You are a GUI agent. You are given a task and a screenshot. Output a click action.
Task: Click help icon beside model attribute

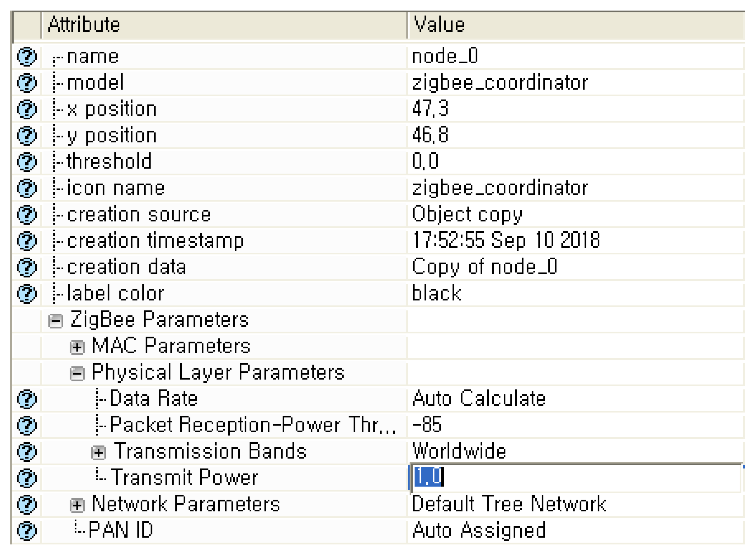[x=27, y=83]
